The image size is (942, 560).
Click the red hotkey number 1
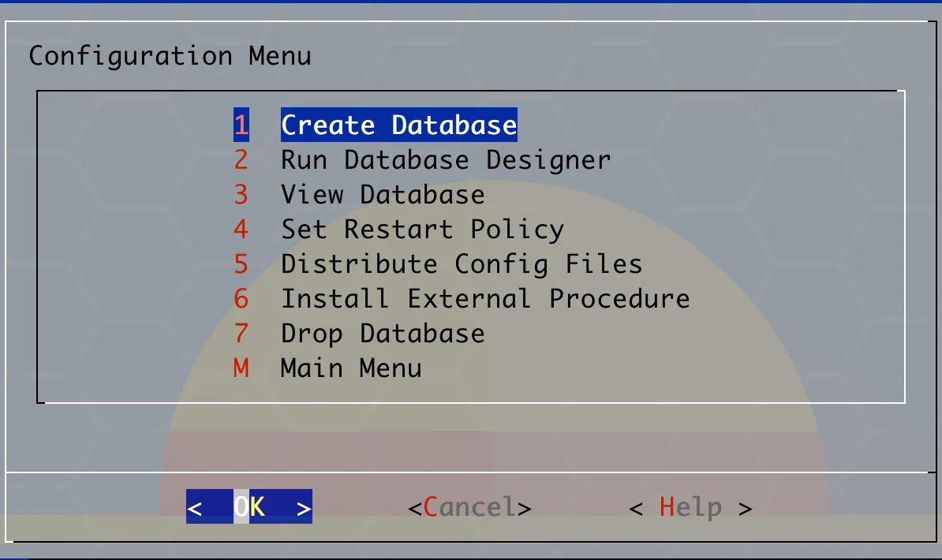click(x=241, y=125)
